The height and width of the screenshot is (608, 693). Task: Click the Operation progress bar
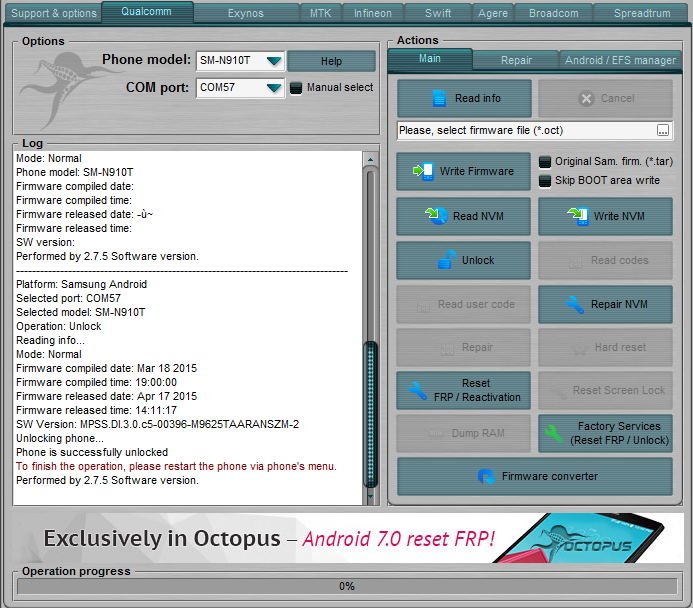[x=347, y=586]
